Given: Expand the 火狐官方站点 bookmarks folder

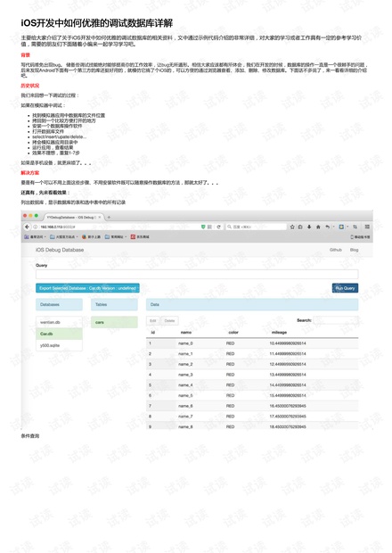Looking at the screenshot, I should click(x=64, y=236).
